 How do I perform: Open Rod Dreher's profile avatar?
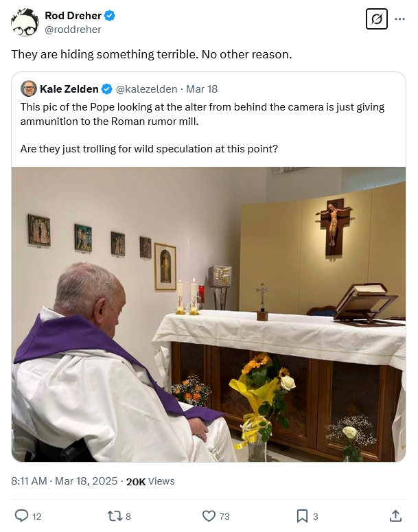(x=25, y=22)
